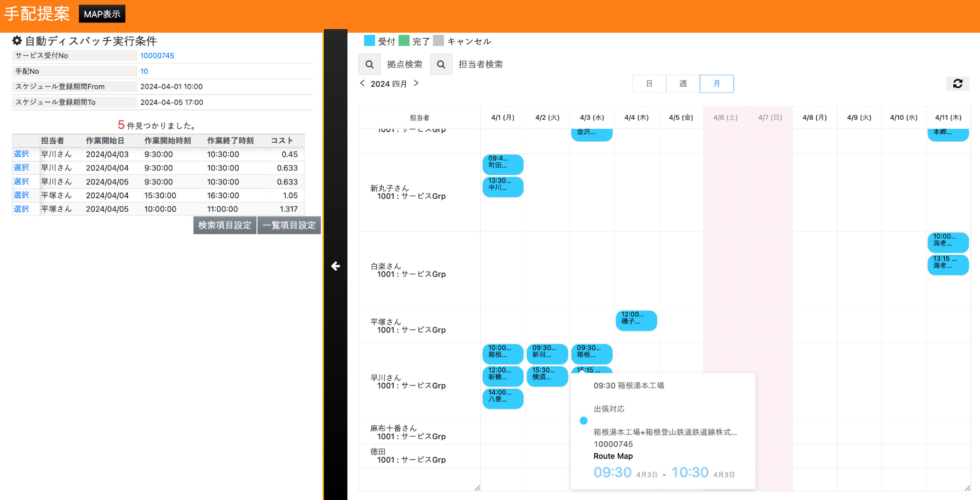Select 平塚さん proposal with cost 1.317
This screenshot has height=500, width=980.
(x=21, y=209)
